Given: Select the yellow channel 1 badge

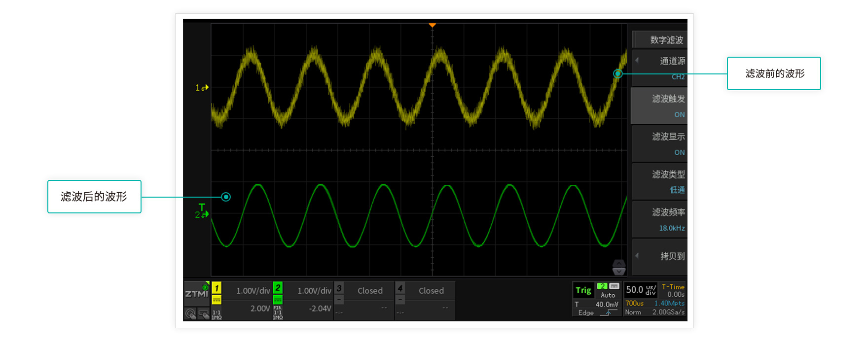Looking at the screenshot, I should click(217, 288).
